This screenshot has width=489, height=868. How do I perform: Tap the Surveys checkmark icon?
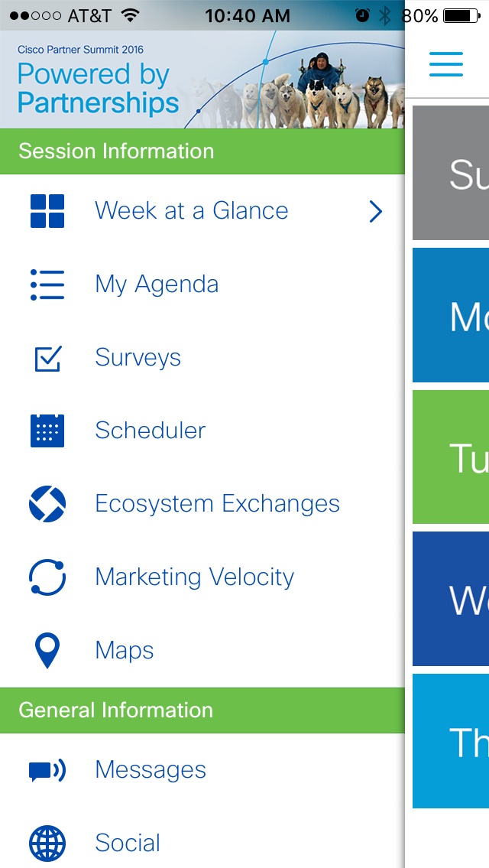pyautogui.click(x=47, y=358)
